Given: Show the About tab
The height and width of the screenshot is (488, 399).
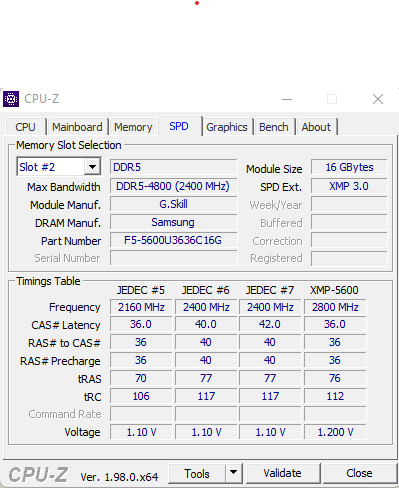Looking at the screenshot, I should point(316,127).
